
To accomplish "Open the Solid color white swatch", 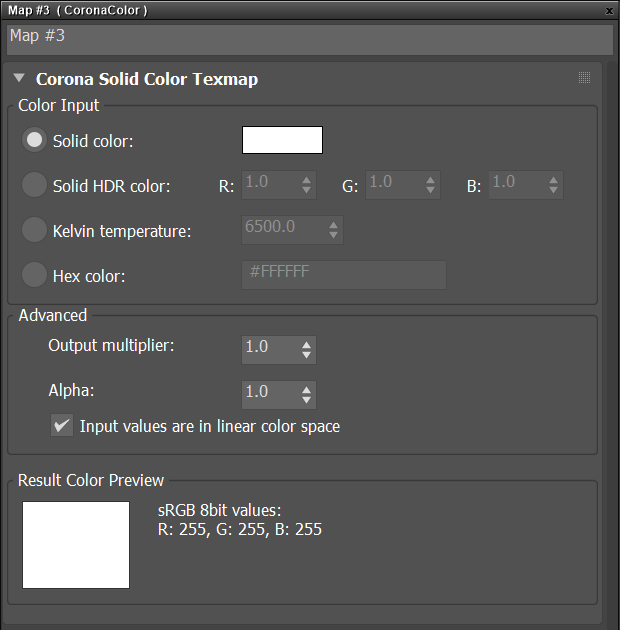I will pyautogui.click(x=282, y=140).
